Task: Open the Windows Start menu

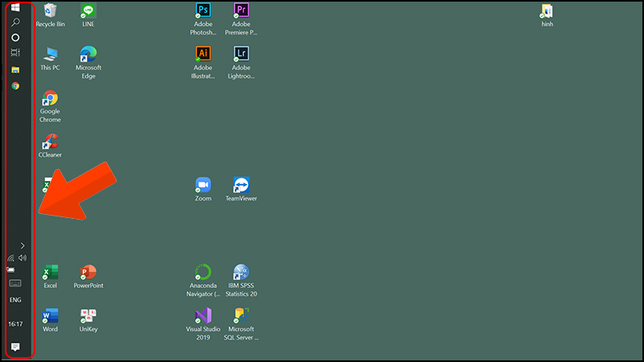Action: (x=15, y=8)
